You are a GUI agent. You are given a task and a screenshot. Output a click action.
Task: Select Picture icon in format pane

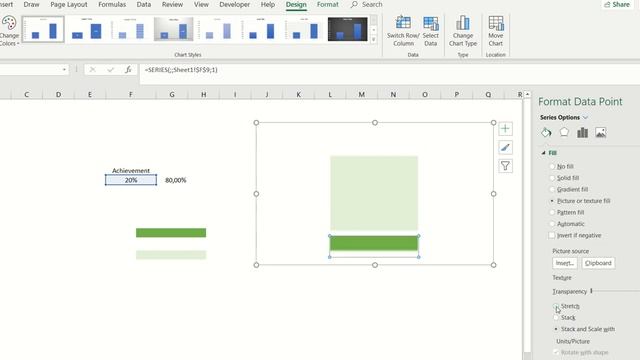[600, 132]
